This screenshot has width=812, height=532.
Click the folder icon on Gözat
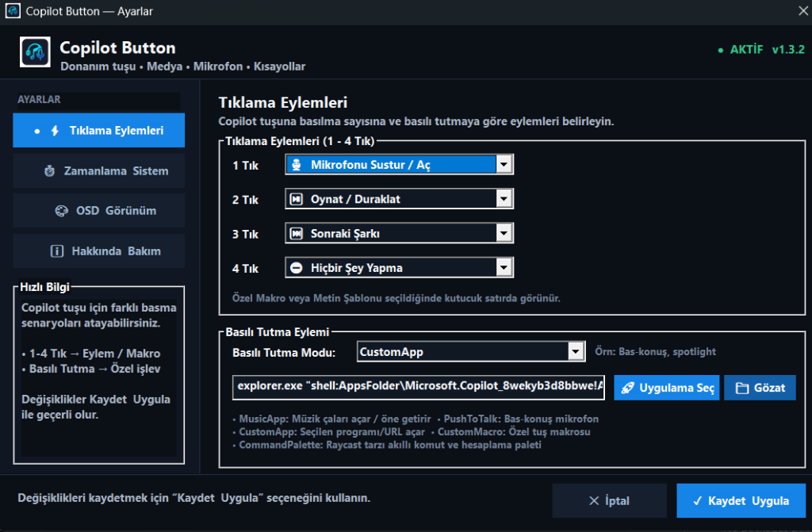[742, 388]
